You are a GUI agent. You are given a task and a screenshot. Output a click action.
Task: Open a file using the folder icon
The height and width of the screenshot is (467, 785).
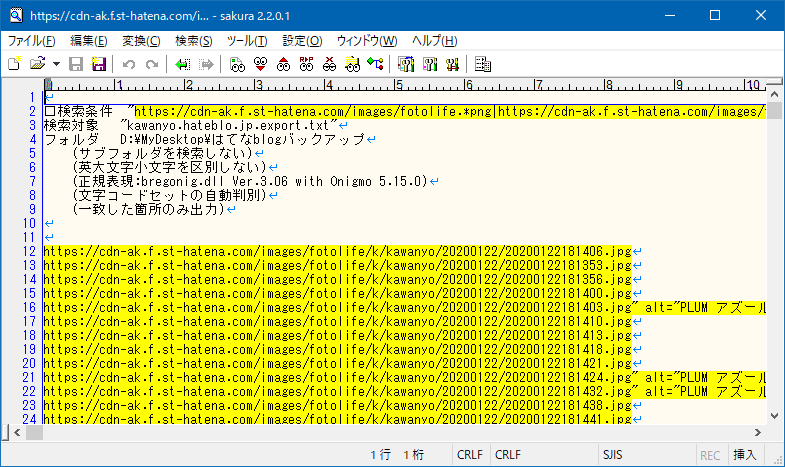38,64
